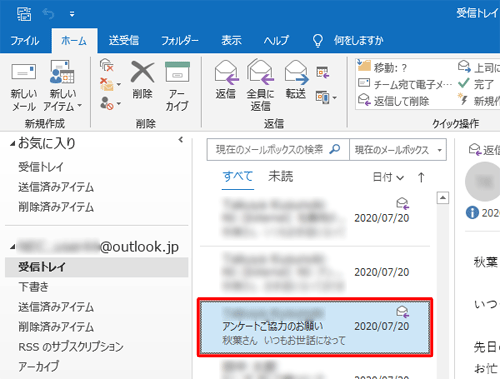Open the Junk mail dropdown icon

[110, 103]
